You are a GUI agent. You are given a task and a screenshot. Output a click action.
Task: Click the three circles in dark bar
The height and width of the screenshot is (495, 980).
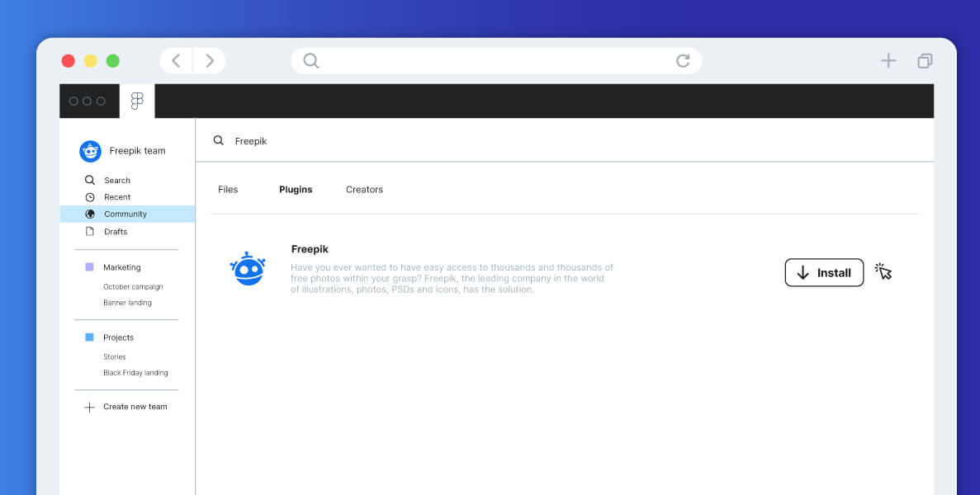(87, 101)
